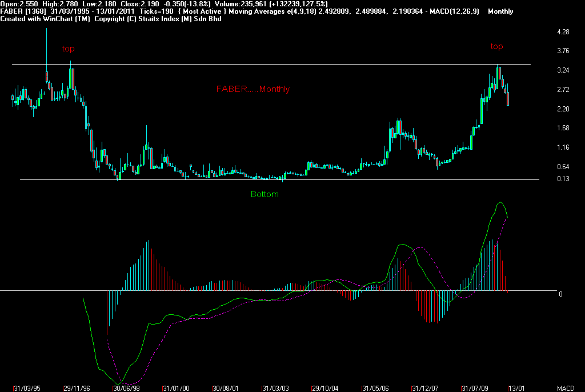Click the date label 31/01/00
This screenshot has width=585, height=392.
click(176, 388)
